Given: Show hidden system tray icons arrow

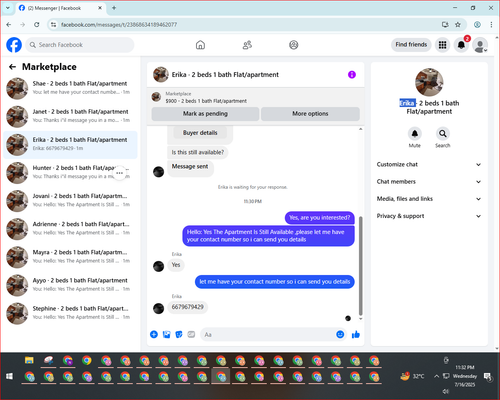Looking at the screenshot, I should 436,376.
